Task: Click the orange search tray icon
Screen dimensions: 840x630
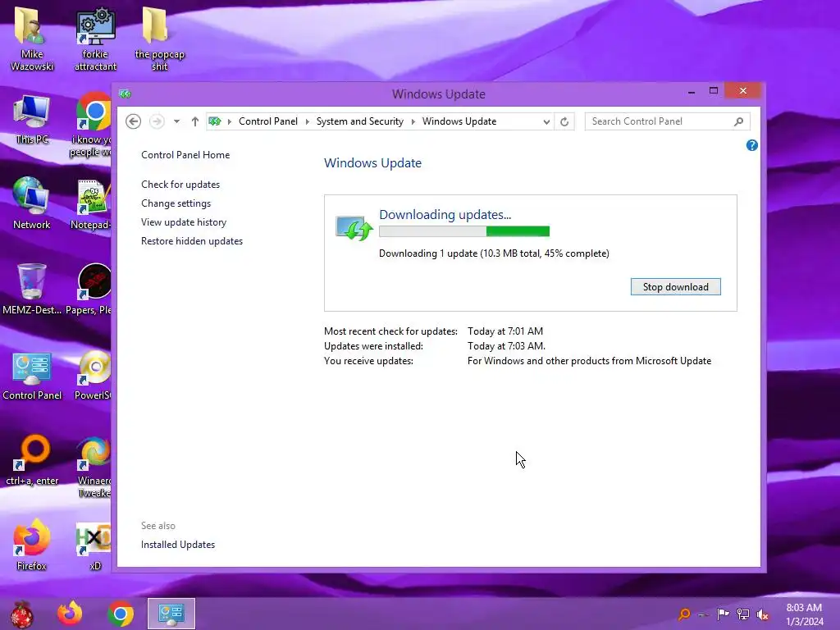Action: click(x=683, y=614)
